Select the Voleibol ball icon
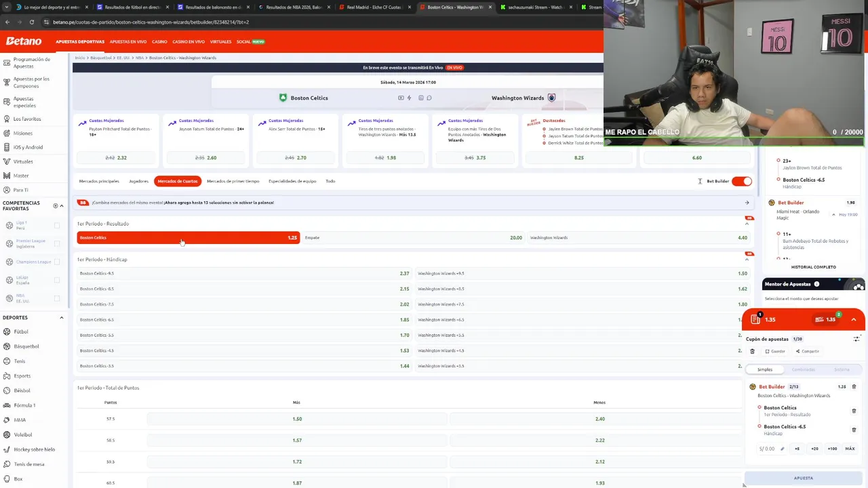This screenshot has width=868, height=488. 6,434
